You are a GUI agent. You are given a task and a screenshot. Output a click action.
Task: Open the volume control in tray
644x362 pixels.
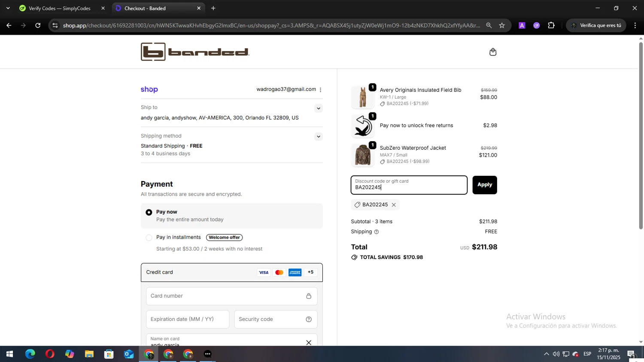[556, 354]
